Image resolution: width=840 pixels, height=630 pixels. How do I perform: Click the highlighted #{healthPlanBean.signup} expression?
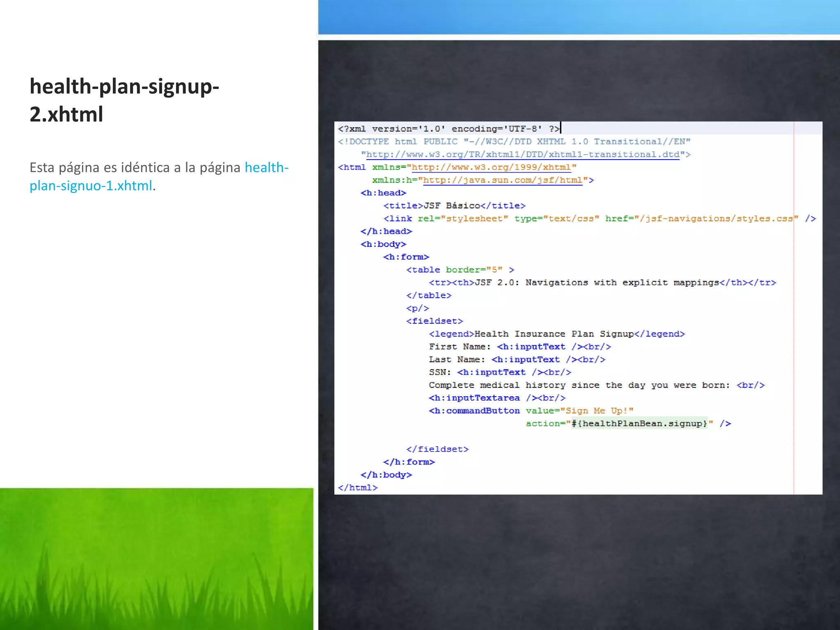[639, 424]
